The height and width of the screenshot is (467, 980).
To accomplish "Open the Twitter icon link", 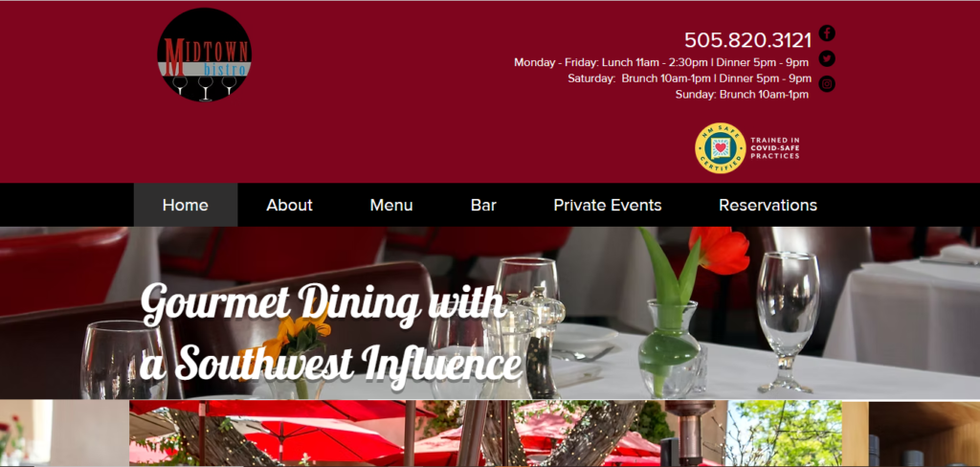I will click(x=827, y=58).
